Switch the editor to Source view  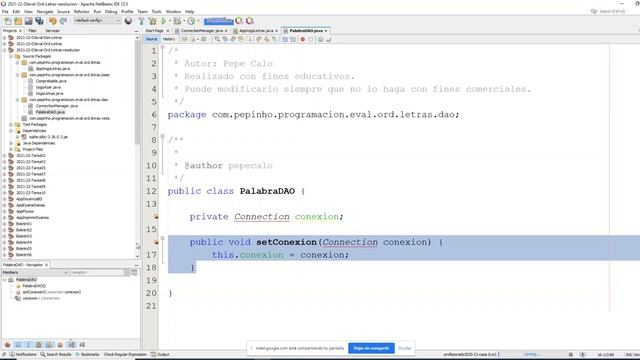point(151,39)
